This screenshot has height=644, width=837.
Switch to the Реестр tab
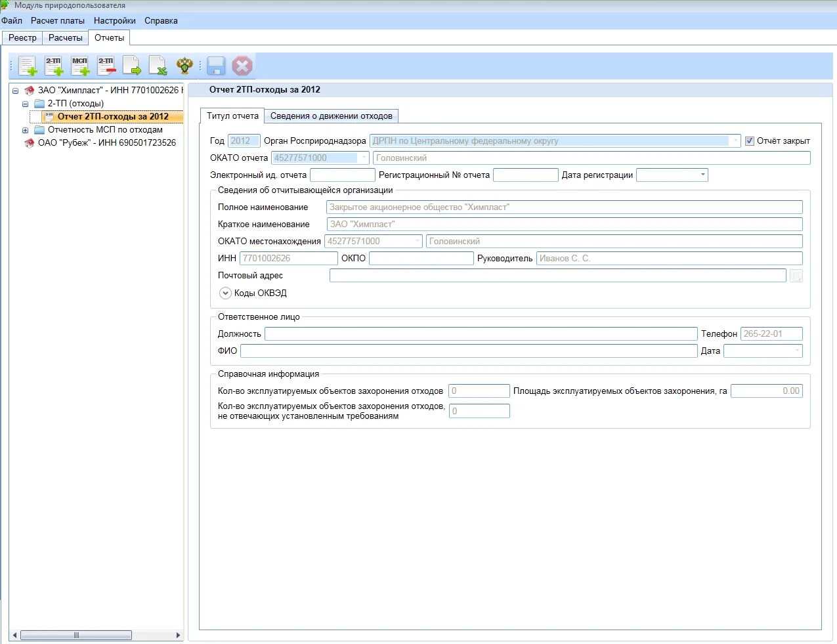[x=22, y=38]
